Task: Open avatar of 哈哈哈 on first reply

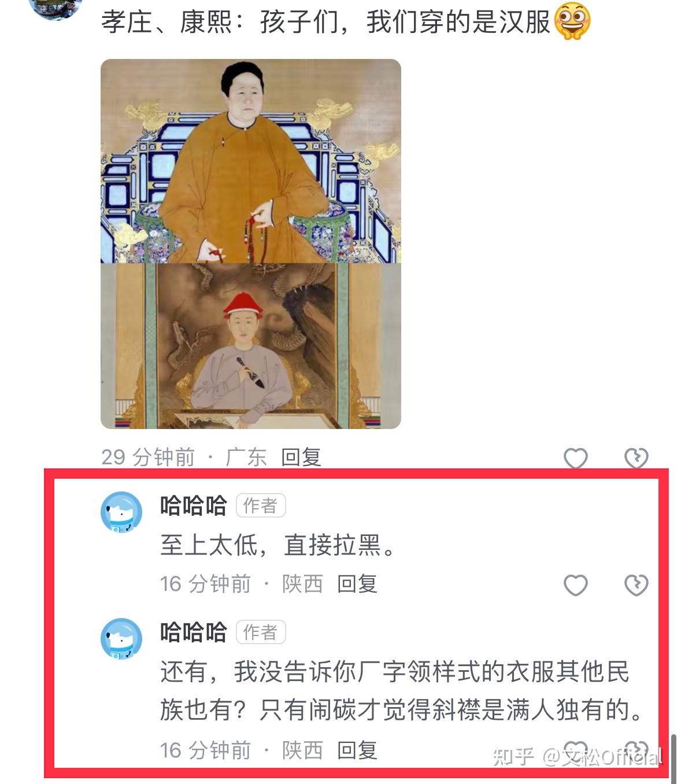Action: point(121,512)
